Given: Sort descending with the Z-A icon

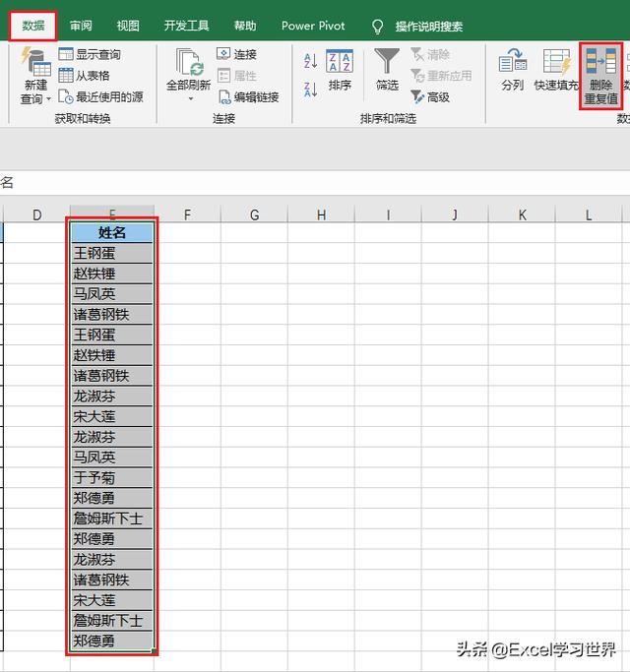Looking at the screenshot, I should [x=310, y=90].
